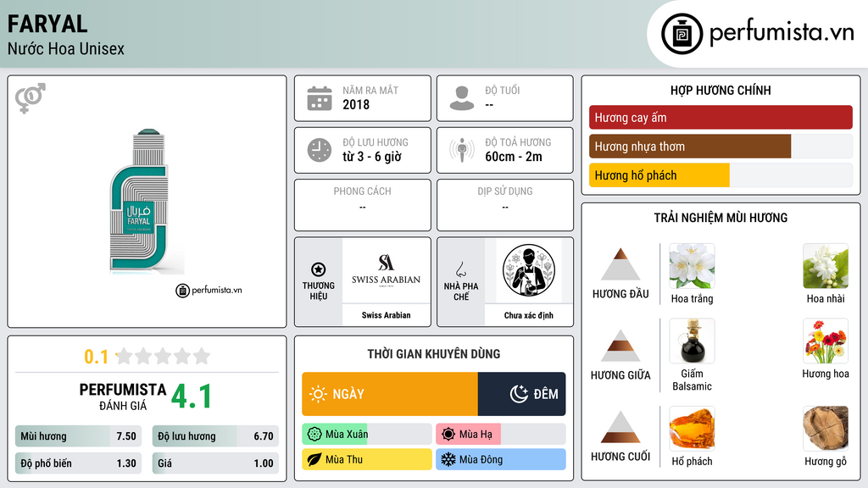Click the longevity value từ 3 - 6 giờ
The image size is (868, 488).
(x=371, y=157)
